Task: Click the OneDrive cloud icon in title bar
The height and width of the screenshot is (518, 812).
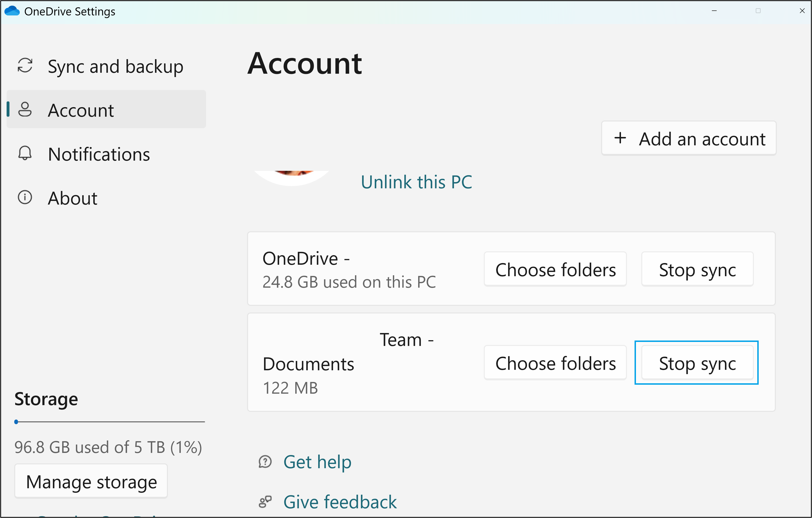Action: point(12,11)
